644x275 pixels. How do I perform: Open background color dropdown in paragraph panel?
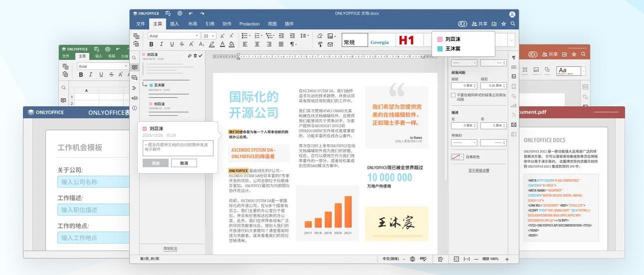click(x=457, y=157)
